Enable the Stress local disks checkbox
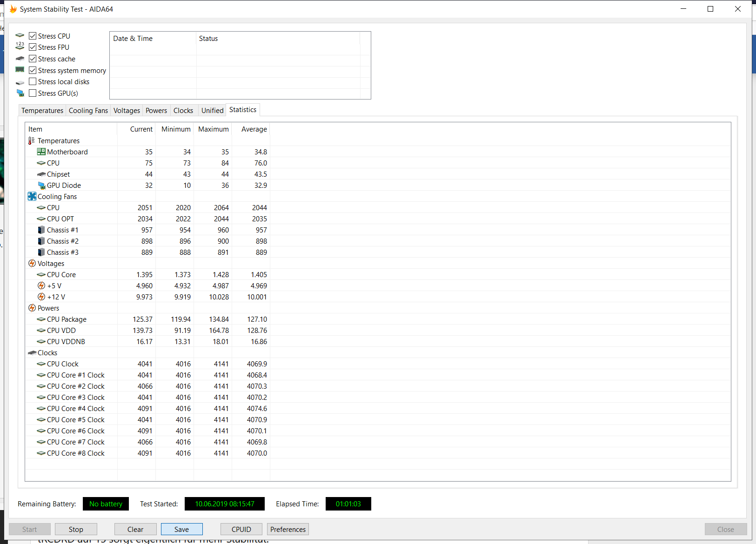The image size is (756, 544). point(33,81)
